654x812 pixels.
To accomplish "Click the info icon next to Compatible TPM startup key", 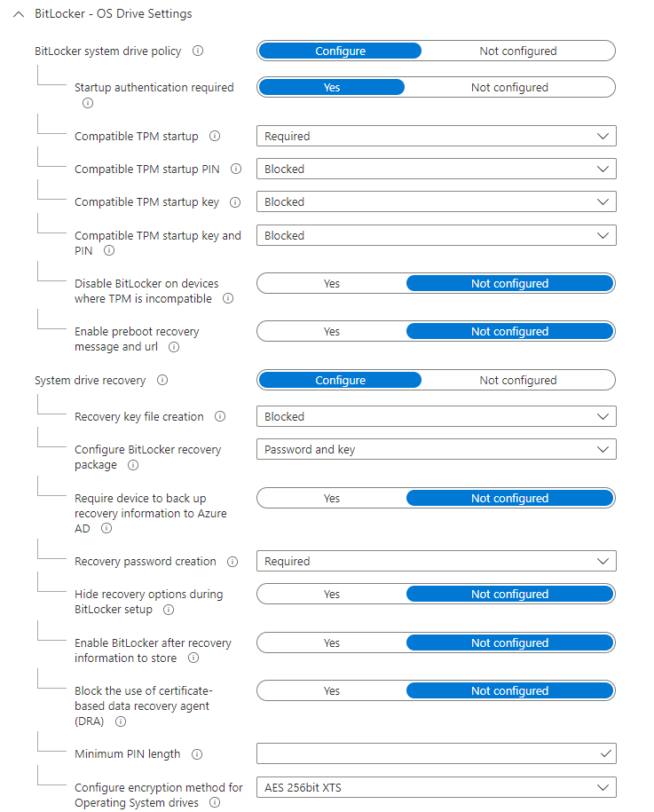I will point(235,201).
